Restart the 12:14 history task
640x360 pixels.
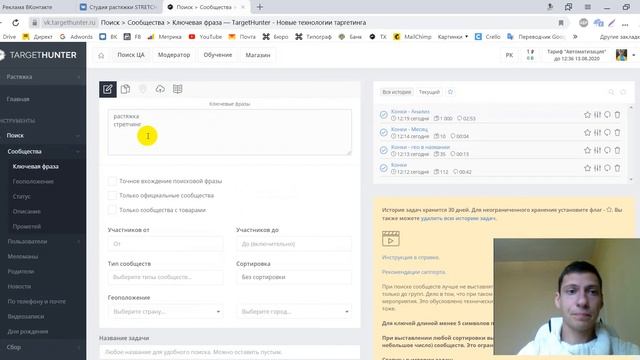[607, 132]
